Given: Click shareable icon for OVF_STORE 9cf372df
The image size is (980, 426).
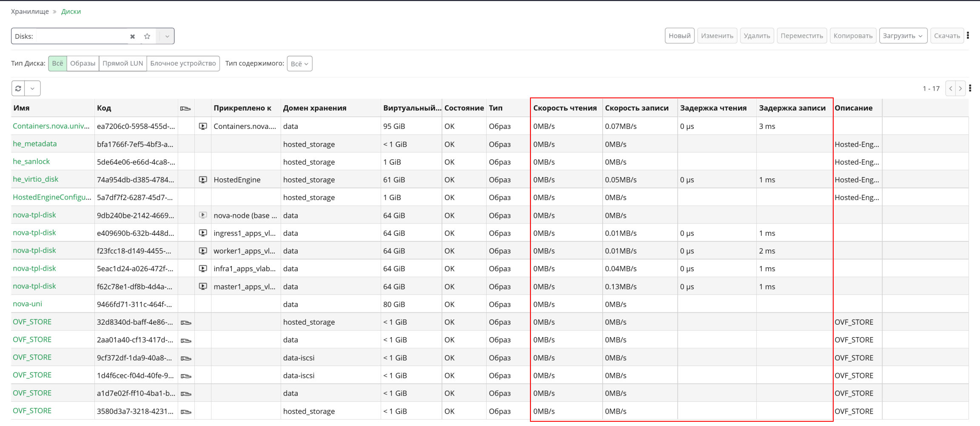Looking at the screenshot, I should (185, 358).
